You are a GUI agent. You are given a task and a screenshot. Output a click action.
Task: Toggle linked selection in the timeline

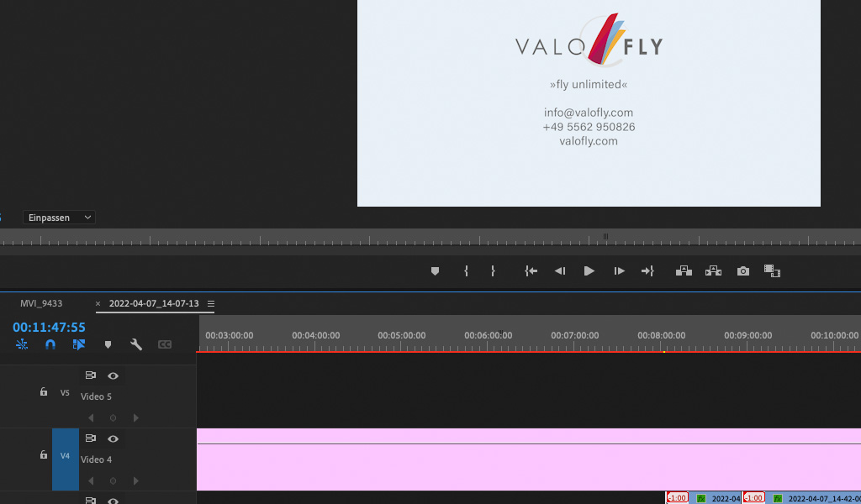point(78,344)
